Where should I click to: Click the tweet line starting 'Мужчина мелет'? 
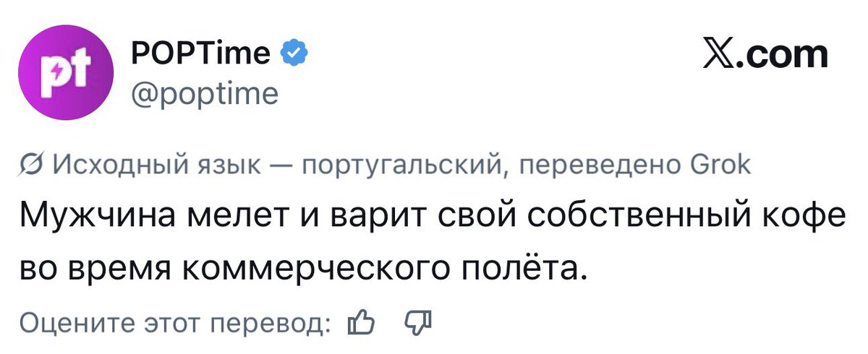(x=432, y=218)
